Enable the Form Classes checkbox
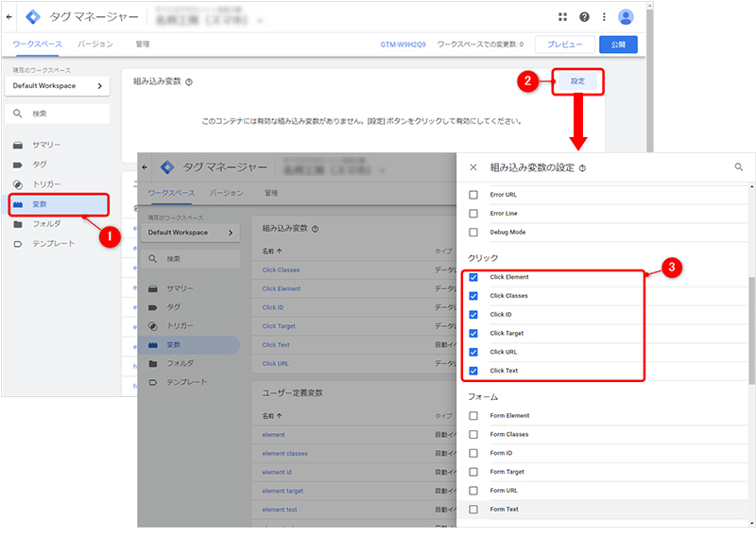This screenshot has height=539, width=756. click(473, 434)
